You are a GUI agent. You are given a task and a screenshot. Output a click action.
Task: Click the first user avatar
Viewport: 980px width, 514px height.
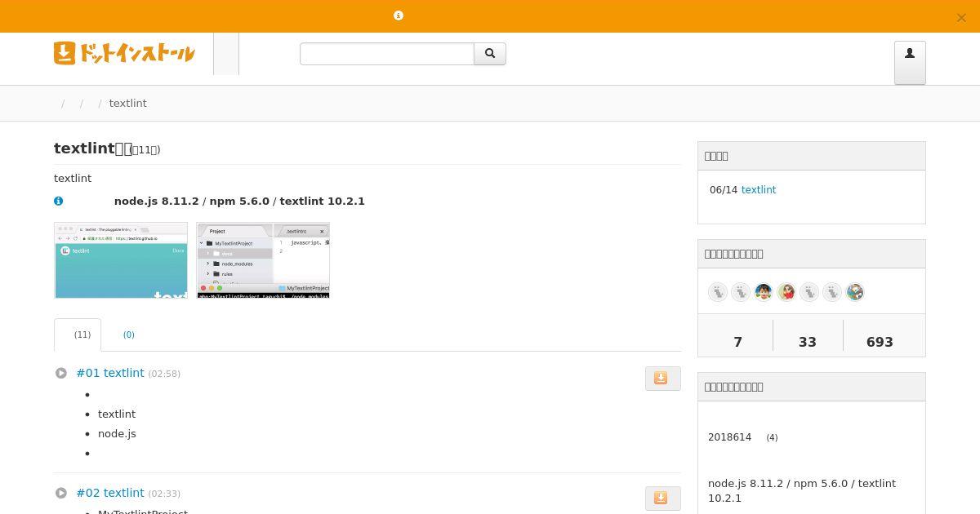718,292
